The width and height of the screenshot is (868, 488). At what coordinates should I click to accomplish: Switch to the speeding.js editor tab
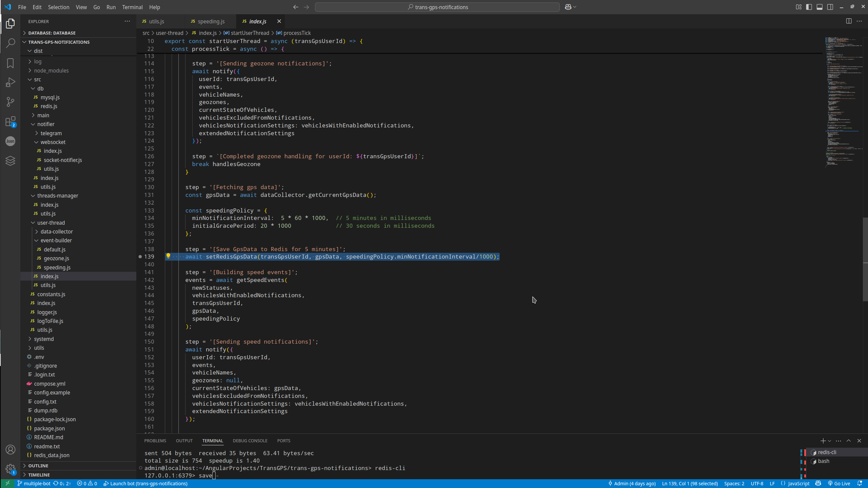pyautogui.click(x=211, y=21)
